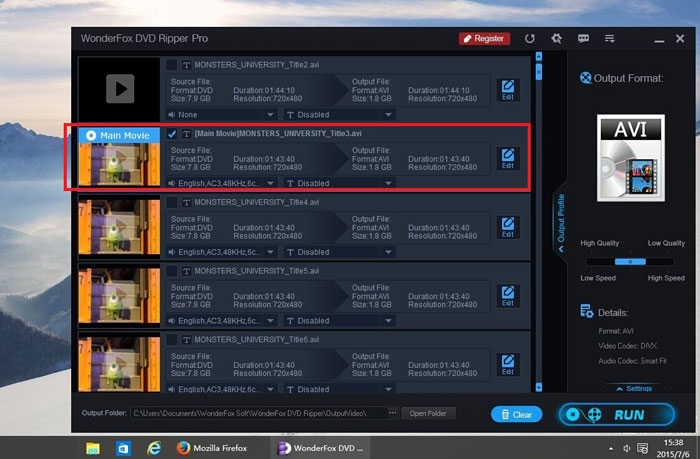700x459 pixels.
Task: Click the Open Folder button
Action: pyautogui.click(x=428, y=413)
